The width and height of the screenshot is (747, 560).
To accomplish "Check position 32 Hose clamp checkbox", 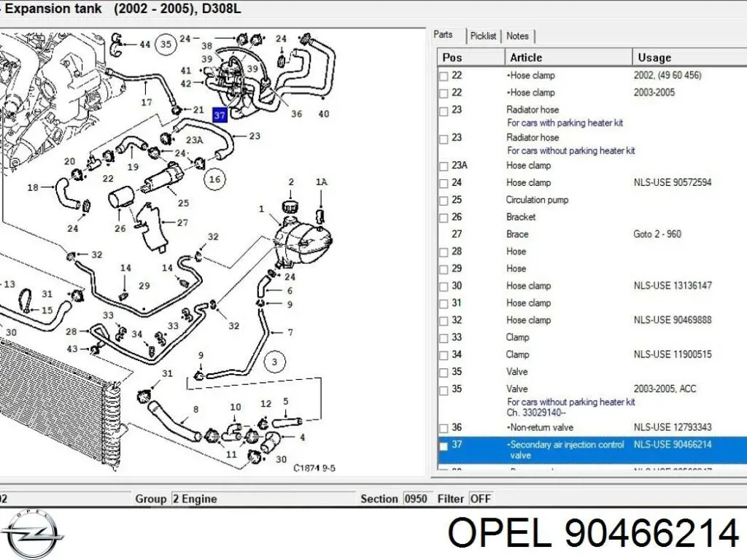I will 444,321.
